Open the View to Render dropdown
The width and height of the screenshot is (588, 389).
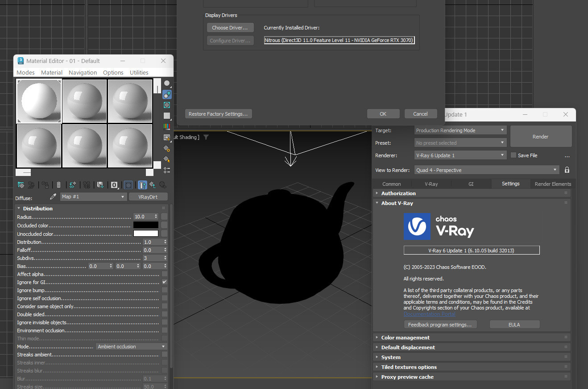point(487,170)
